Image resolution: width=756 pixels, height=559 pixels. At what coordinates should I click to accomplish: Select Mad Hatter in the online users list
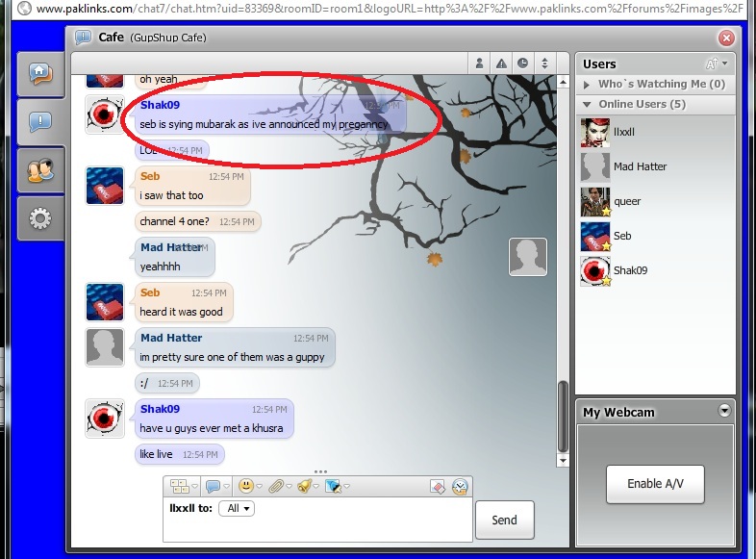(x=640, y=166)
